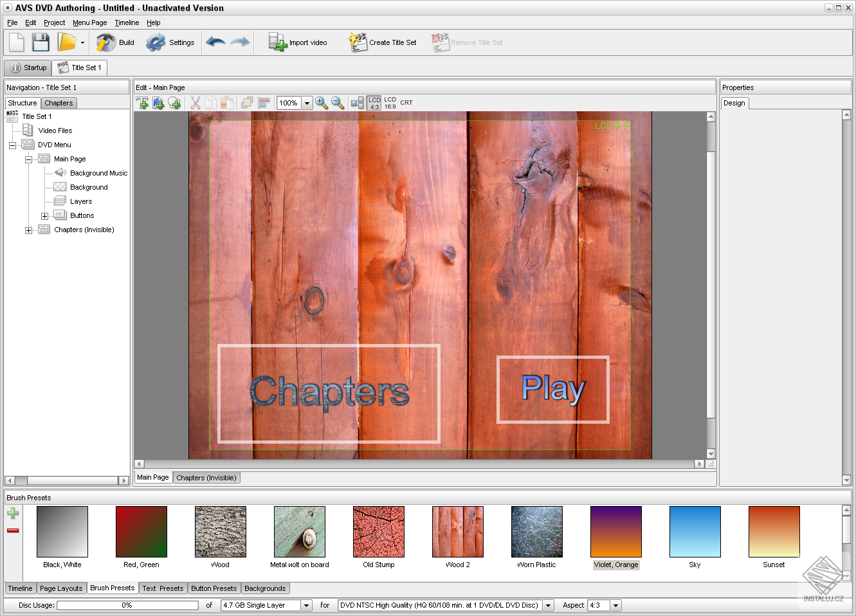Open the Menu Page menu
856x616 pixels.
[x=89, y=23]
